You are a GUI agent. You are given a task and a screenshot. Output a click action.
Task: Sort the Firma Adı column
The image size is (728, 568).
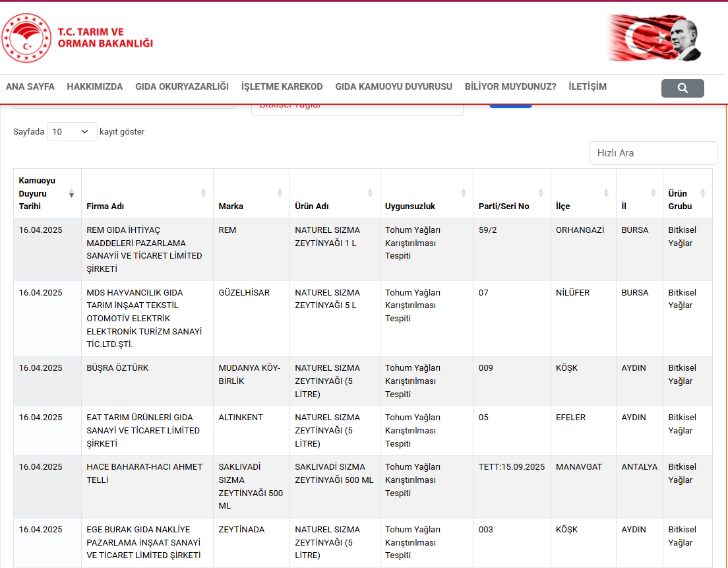point(203,193)
